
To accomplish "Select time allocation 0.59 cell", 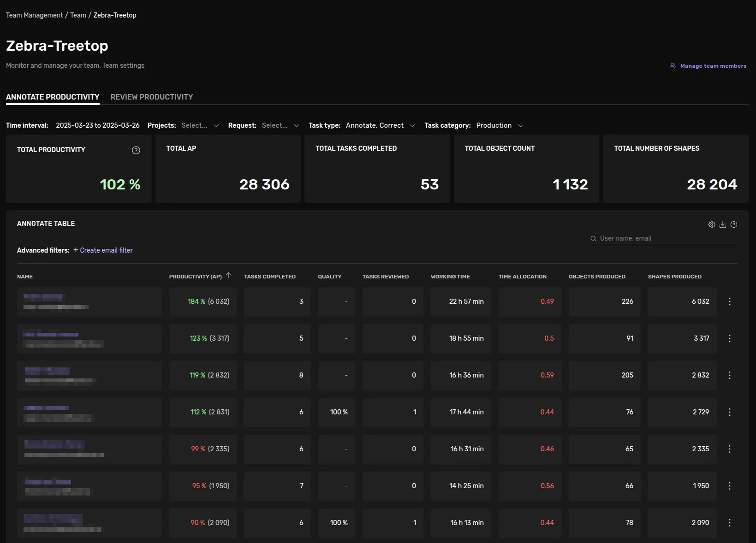I will pyautogui.click(x=530, y=375).
